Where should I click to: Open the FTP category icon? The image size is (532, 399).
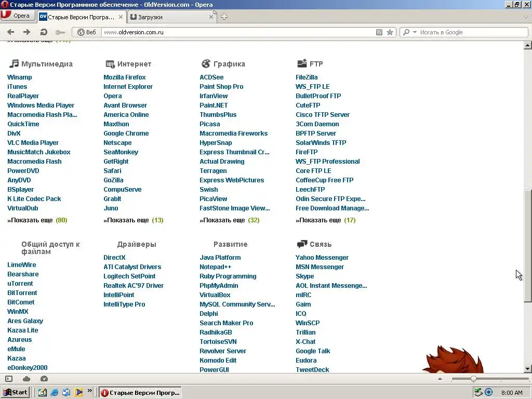coord(302,63)
